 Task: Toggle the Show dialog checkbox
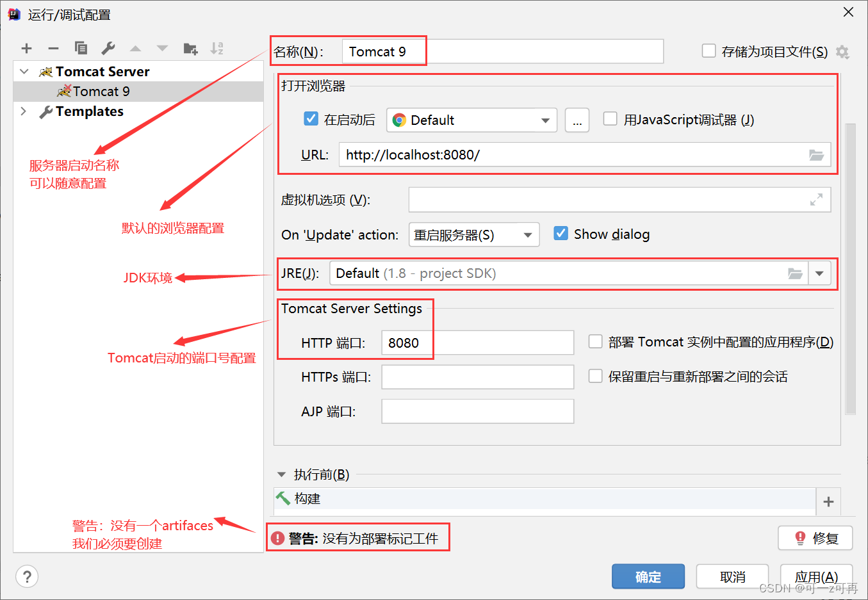(x=561, y=233)
